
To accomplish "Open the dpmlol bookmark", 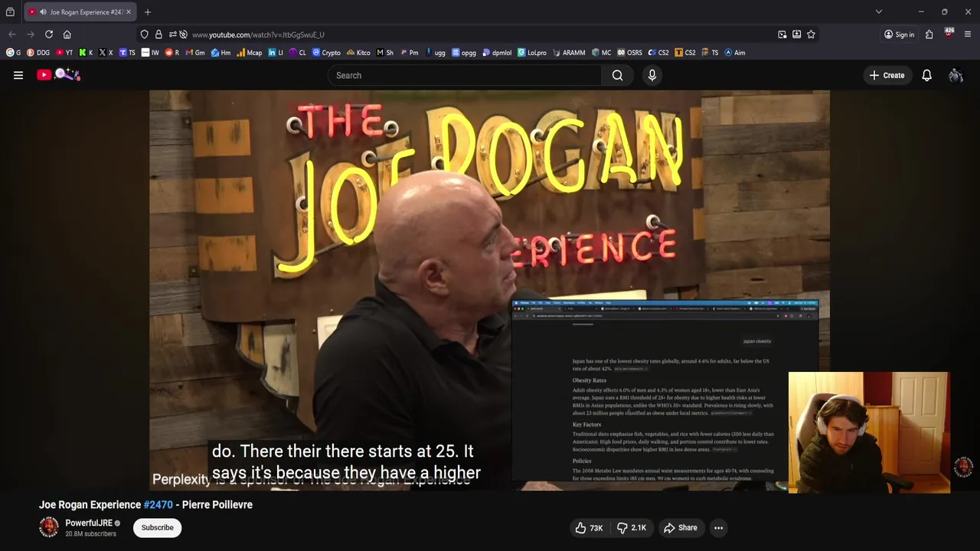I will coord(497,53).
